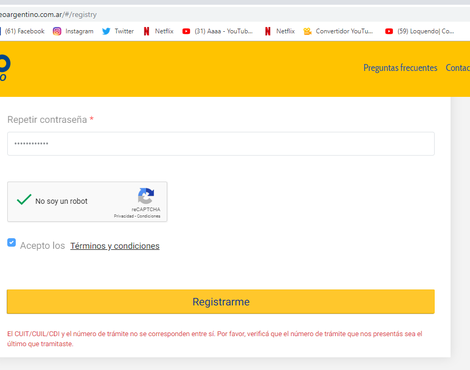Screen dimensions: 470x370
Task: Open the Contacto menu item
Action: coord(458,68)
